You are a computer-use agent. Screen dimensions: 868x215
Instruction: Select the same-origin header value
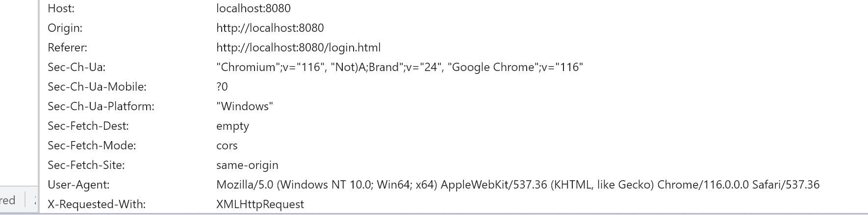[247, 165]
